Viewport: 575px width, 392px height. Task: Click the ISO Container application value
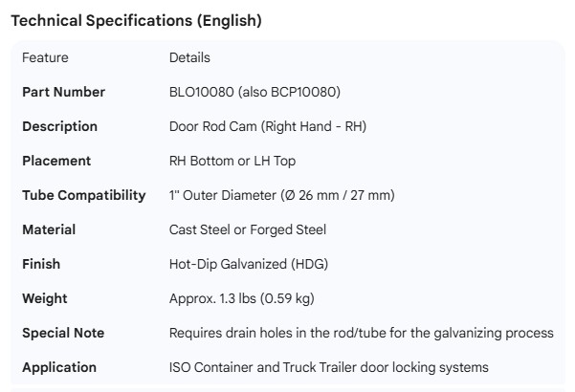(328, 367)
